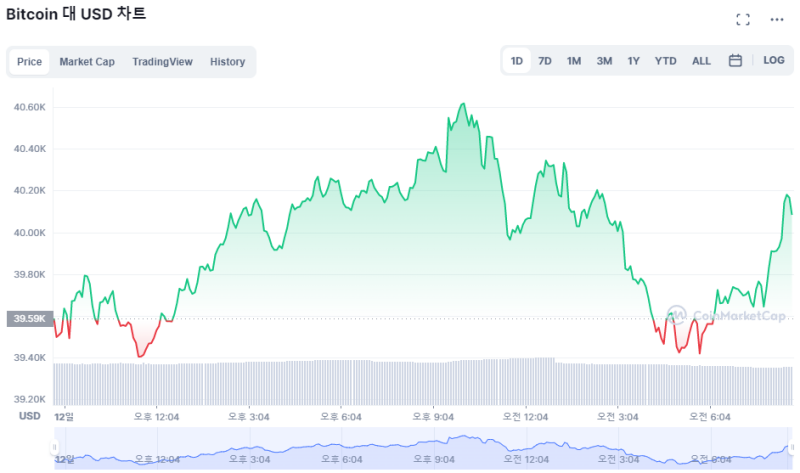Select the YTD time range
800x473 pixels.
[x=665, y=61]
